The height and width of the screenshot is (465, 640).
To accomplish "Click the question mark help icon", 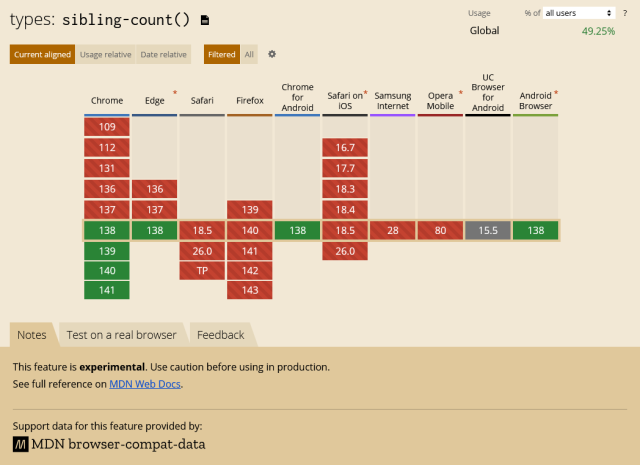I will click(625, 13).
